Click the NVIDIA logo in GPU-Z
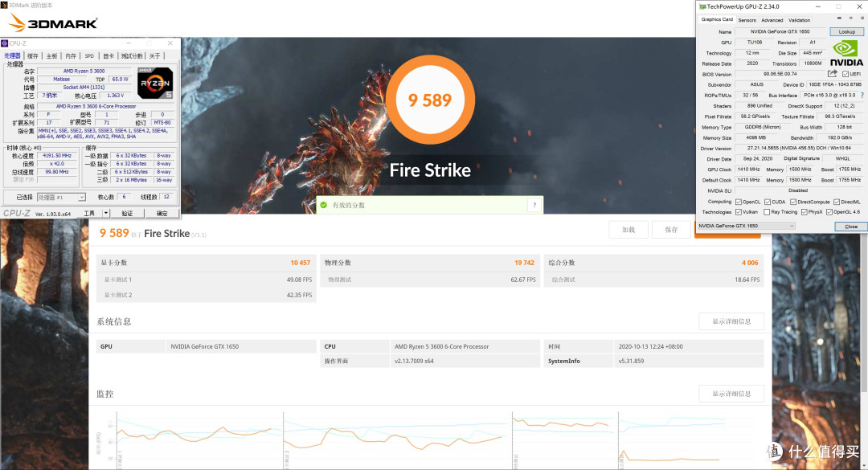The height and width of the screenshot is (470, 868). point(846,53)
